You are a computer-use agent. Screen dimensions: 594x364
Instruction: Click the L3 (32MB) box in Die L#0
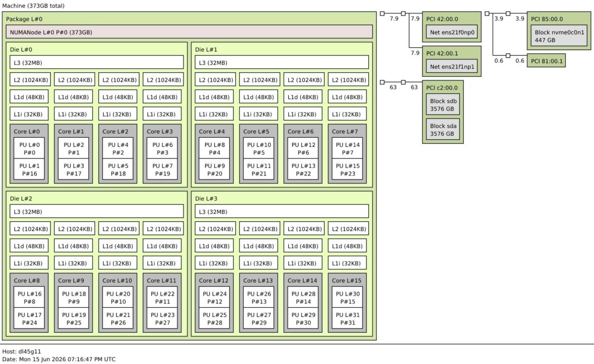(97, 62)
